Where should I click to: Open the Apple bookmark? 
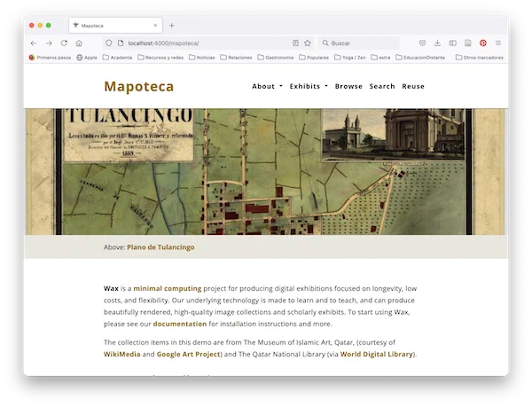(87, 58)
